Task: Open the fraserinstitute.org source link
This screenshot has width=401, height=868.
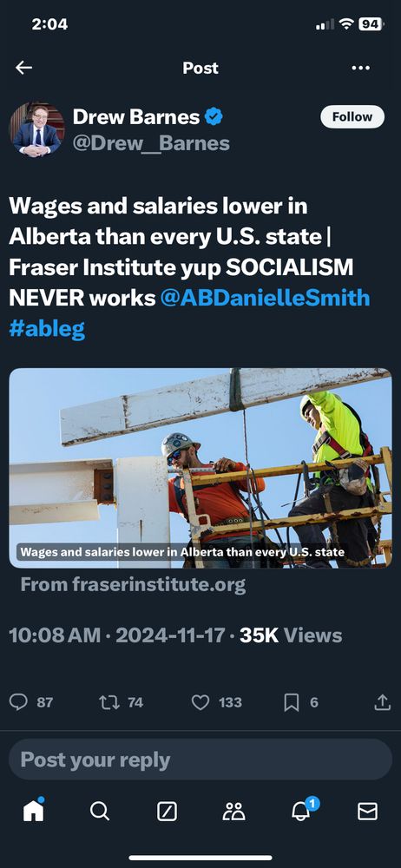Action: pos(133,584)
